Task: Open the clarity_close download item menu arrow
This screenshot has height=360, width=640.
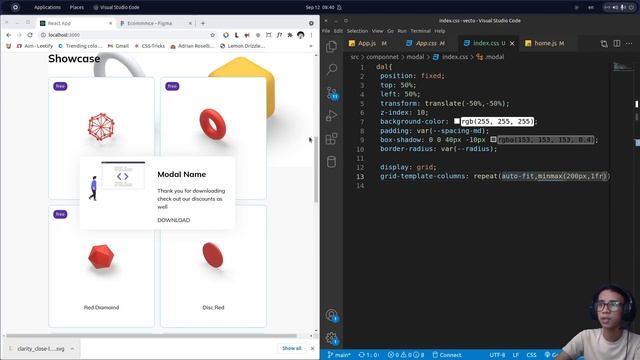Action: click(x=72, y=349)
